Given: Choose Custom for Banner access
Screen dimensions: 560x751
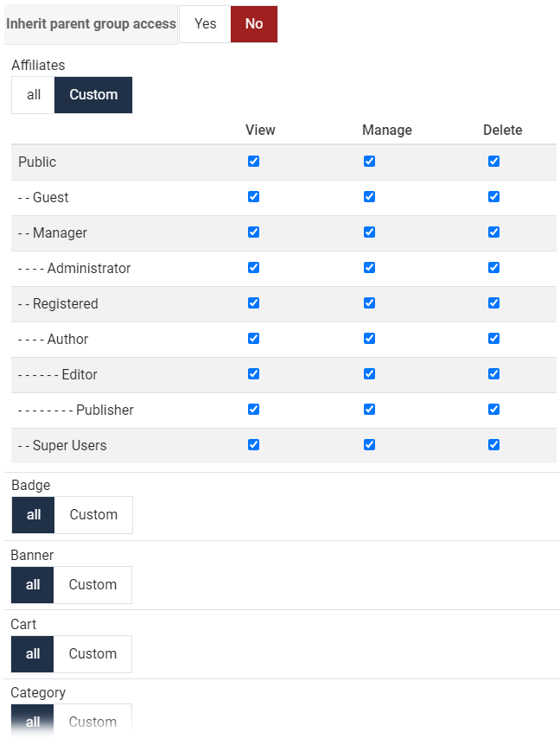Looking at the screenshot, I should (x=92, y=585).
